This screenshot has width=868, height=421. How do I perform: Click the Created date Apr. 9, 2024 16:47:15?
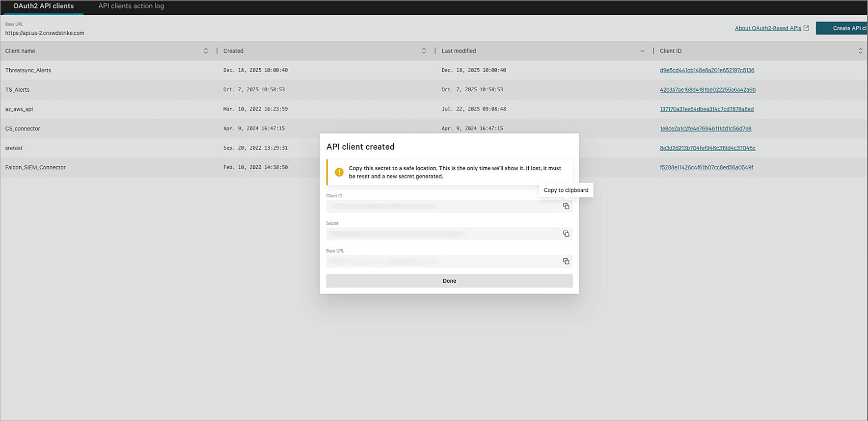254,129
